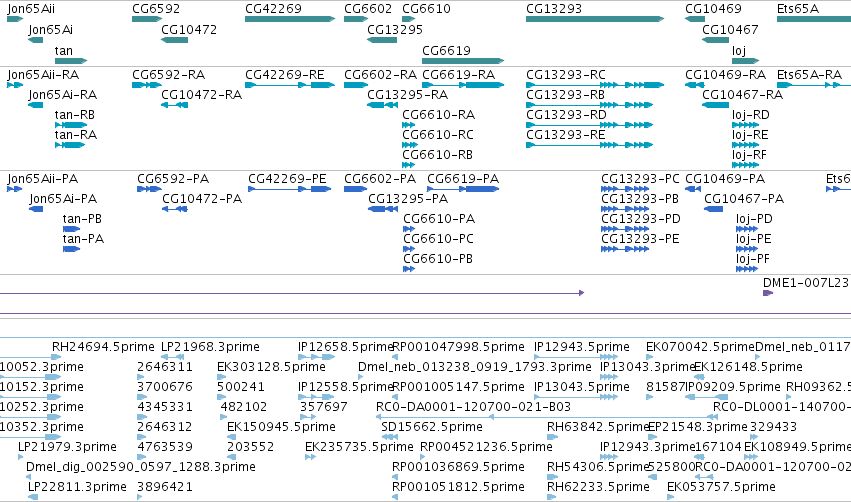Select EST IP12943.5prime
The width and height of the screenshot is (851, 502).
[581, 347]
